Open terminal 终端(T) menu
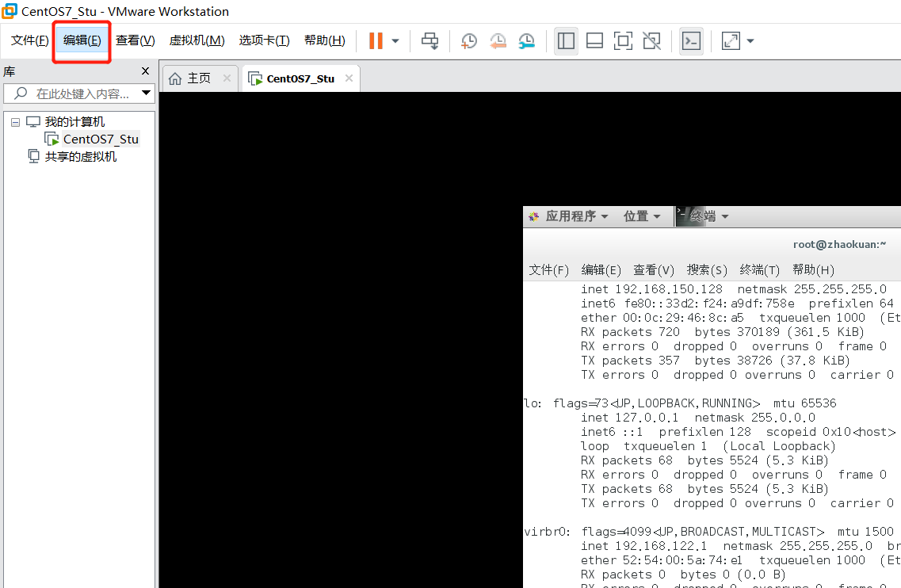 click(760, 269)
